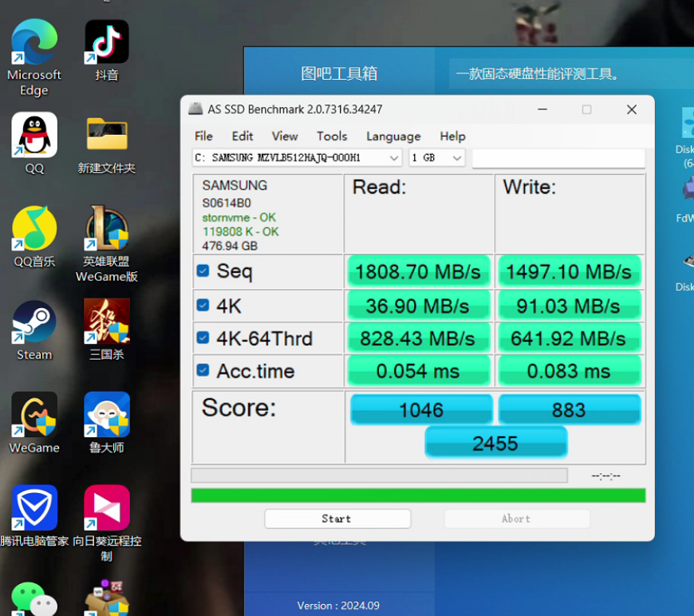
Task: Open the Tools menu
Action: pyautogui.click(x=332, y=136)
